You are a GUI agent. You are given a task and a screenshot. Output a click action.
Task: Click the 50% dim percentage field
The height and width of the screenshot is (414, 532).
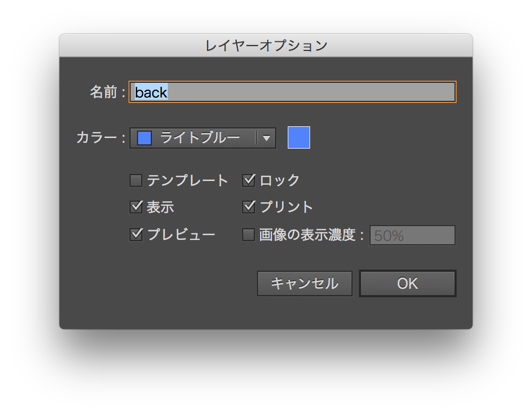[412, 235]
